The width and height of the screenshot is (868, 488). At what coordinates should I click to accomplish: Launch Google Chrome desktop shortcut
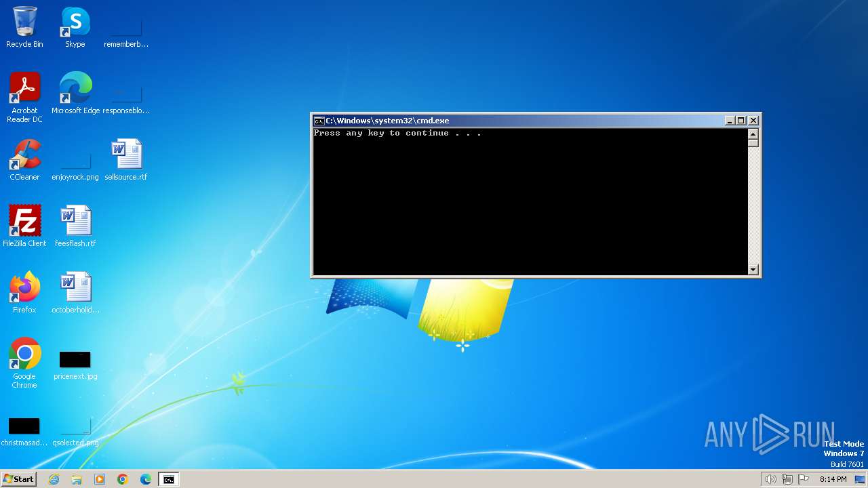tap(24, 363)
